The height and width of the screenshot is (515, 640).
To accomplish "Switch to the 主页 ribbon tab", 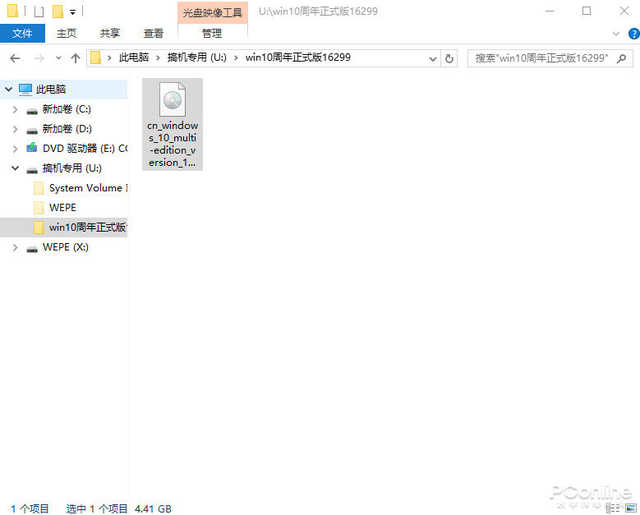I will coord(67,33).
